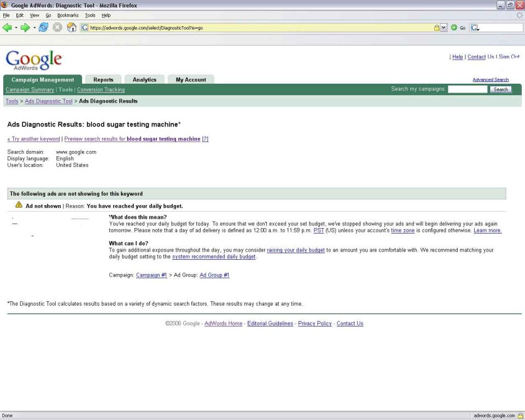This screenshot has height=420, width=525.
Task: Click the Google AdWords logo
Action: (33, 60)
